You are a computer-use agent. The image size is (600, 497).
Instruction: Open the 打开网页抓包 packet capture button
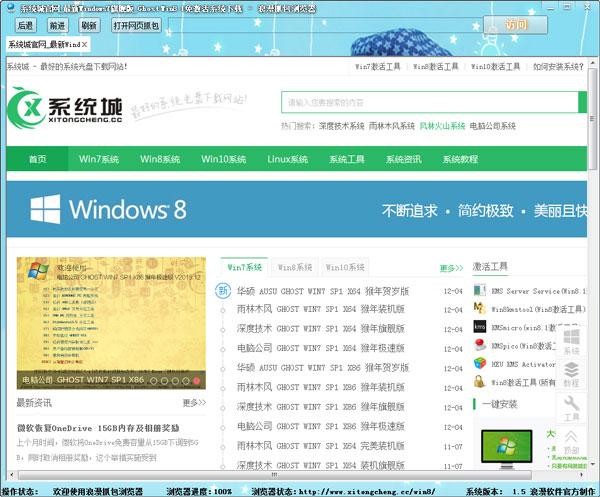click(x=136, y=25)
